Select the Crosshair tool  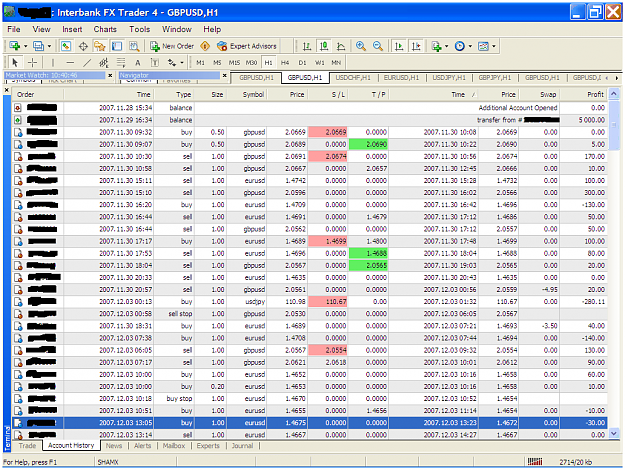point(33,63)
